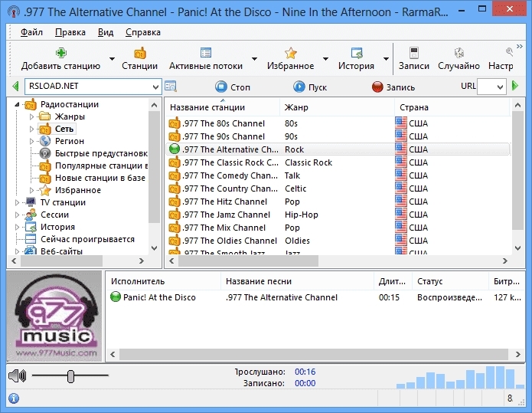532x413 pixels.
Task: Sort by Название станции column header
Action: click(222, 107)
